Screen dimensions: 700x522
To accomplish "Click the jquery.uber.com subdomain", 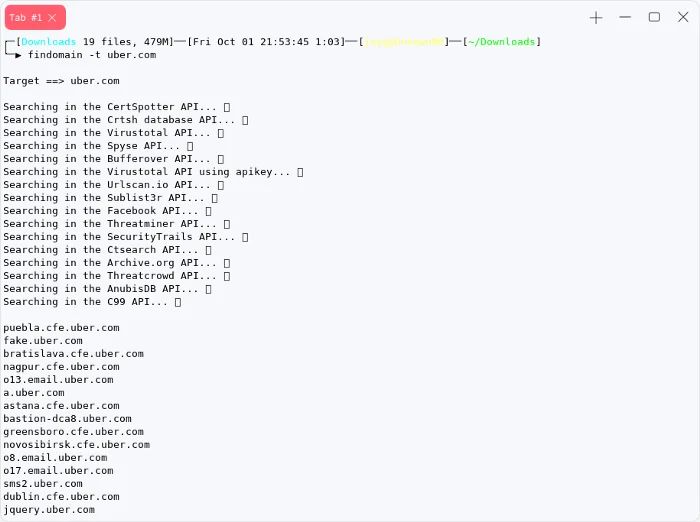I will pos(49,509).
